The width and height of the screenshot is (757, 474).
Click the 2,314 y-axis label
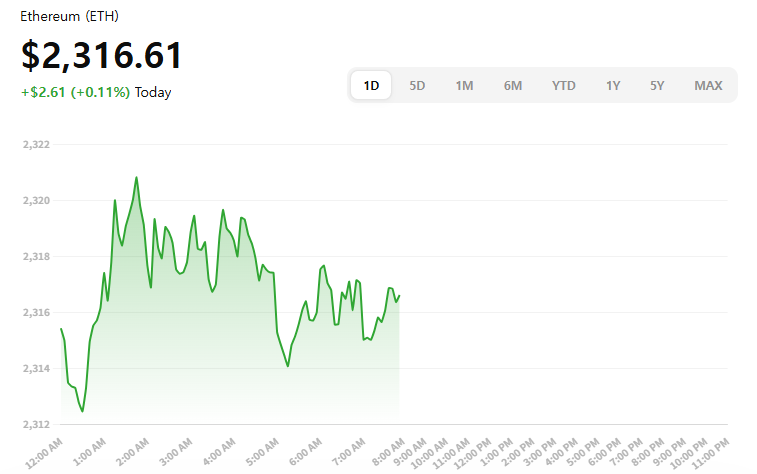36,368
